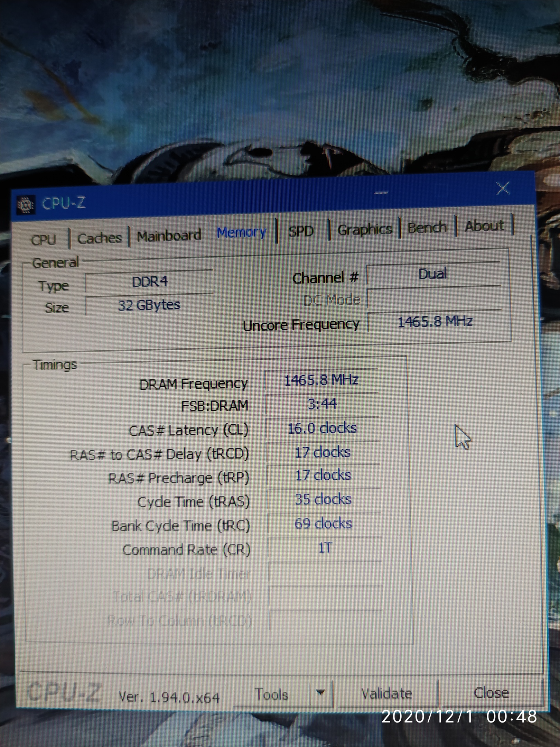Select the Mainboard tab

[x=169, y=236]
